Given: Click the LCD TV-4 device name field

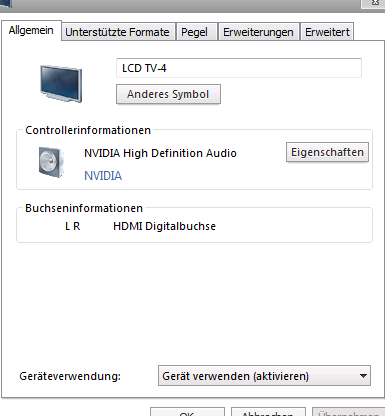Looking at the screenshot, I should click(x=239, y=68).
